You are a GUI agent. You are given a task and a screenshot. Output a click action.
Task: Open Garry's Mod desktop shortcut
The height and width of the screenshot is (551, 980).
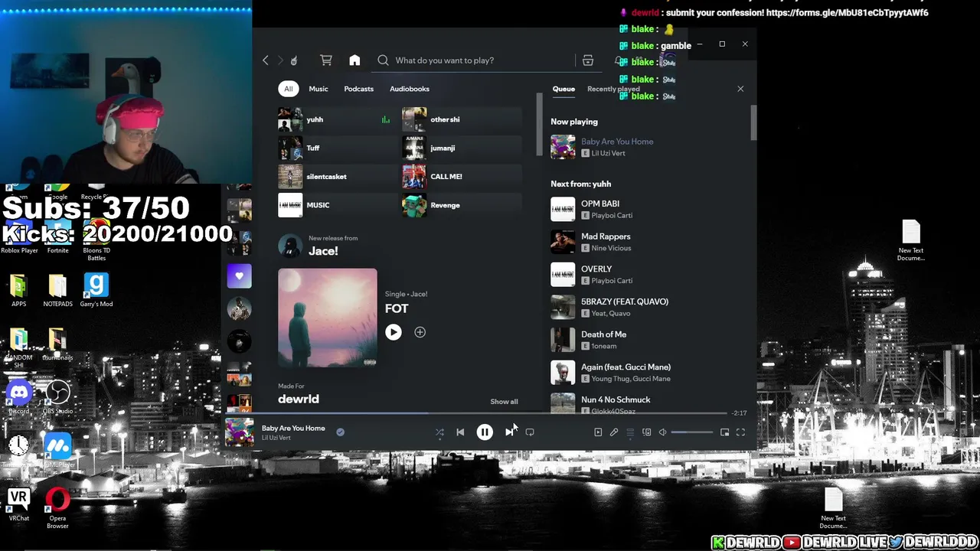pyautogui.click(x=96, y=290)
